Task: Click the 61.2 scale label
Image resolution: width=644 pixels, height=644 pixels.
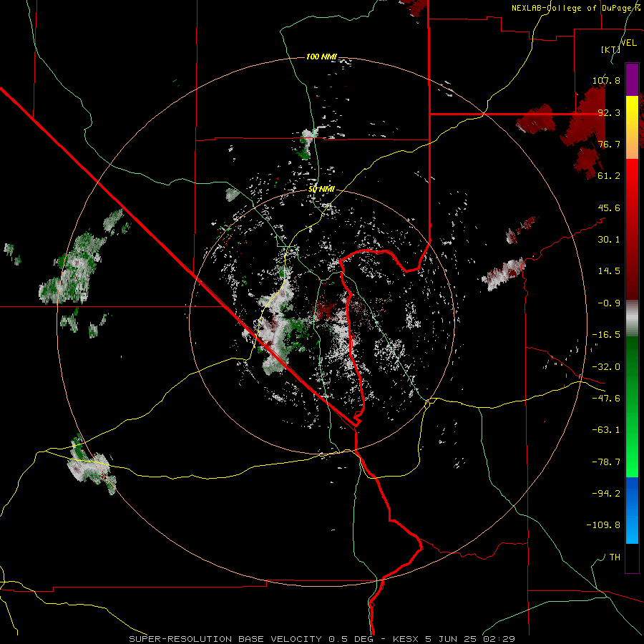Action: pyautogui.click(x=609, y=176)
